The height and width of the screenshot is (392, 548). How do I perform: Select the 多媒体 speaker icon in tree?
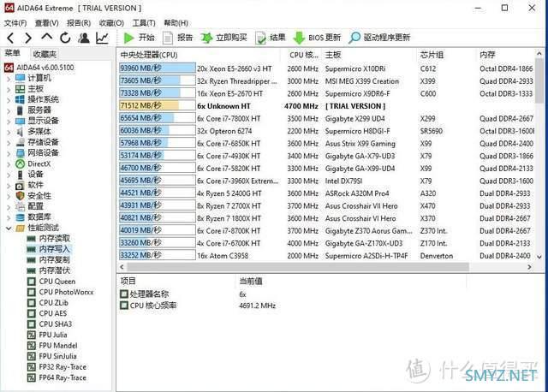coord(21,132)
